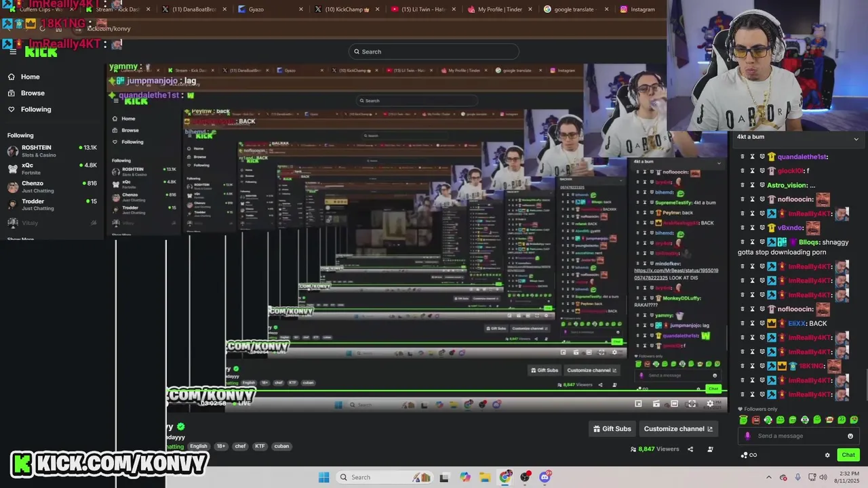Open the emoji picker in chat input
This screenshot has height=488, width=868.
[850, 436]
